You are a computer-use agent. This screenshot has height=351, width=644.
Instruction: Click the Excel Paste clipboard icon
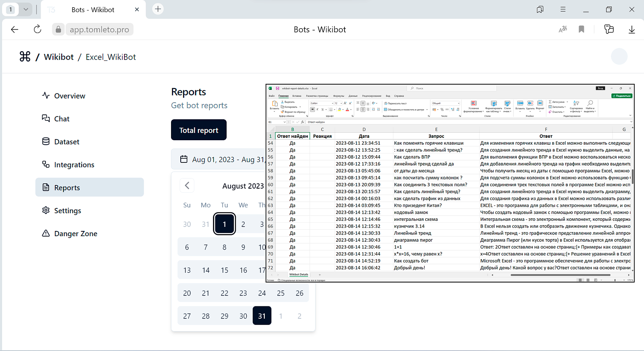pos(275,104)
